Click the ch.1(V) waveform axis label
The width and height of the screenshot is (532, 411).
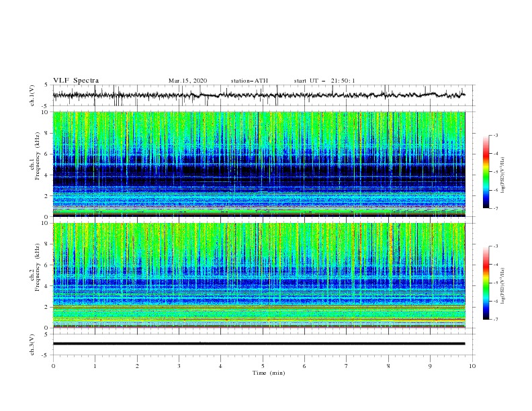point(32,95)
